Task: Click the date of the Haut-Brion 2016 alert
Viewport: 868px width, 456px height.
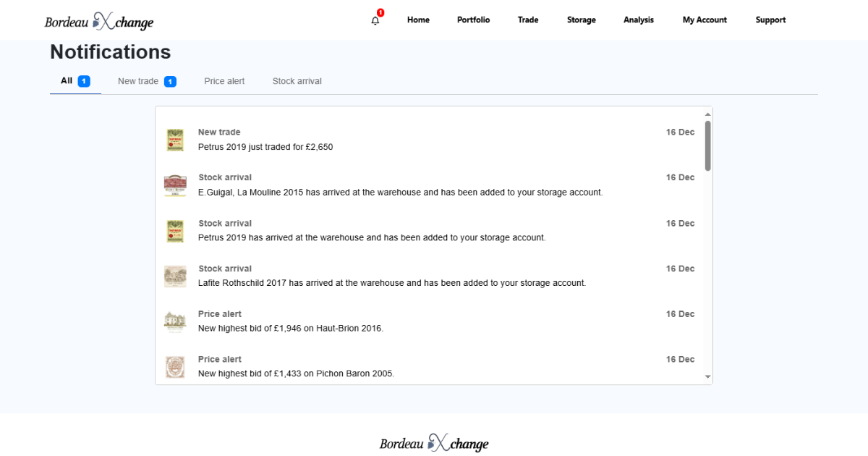Action: click(680, 314)
